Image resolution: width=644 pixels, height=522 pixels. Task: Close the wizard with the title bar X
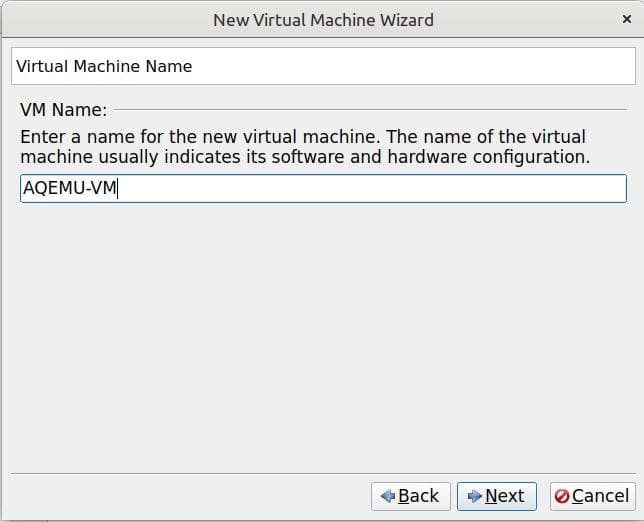coord(627,19)
